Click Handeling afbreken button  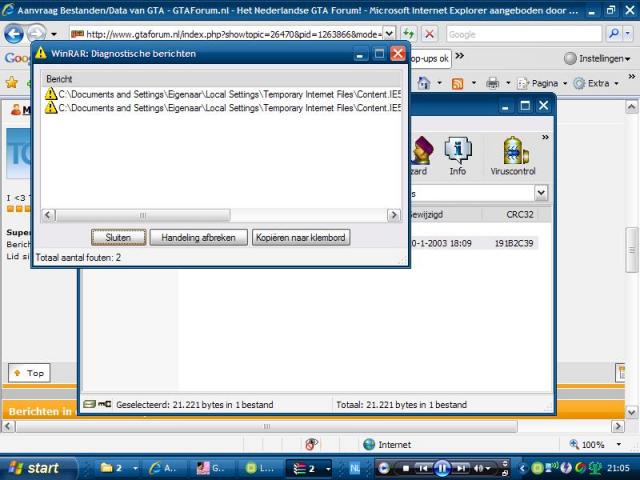(x=198, y=238)
